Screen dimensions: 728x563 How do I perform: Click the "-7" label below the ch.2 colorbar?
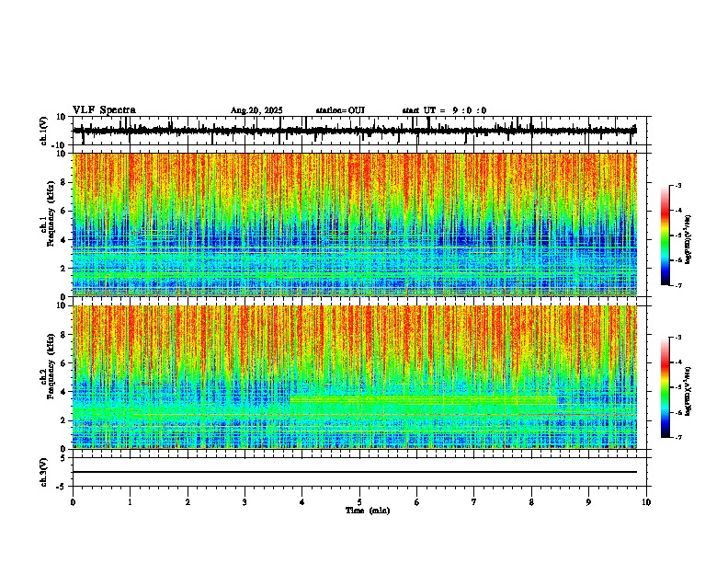678,437
